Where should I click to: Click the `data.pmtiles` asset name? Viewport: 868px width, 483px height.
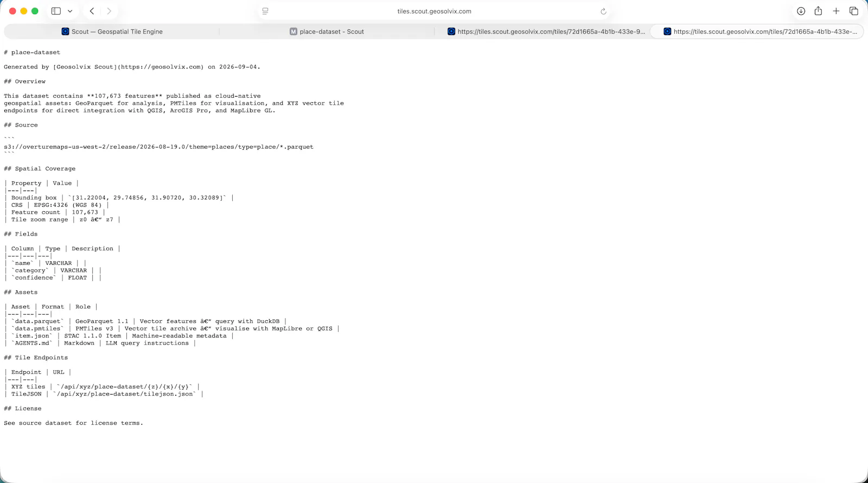click(38, 329)
